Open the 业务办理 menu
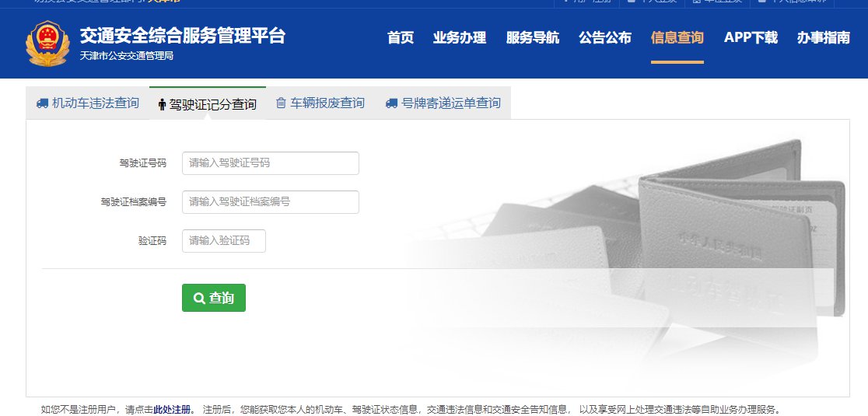Image resolution: width=868 pixels, height=416 pixels. tap(460, 37)
